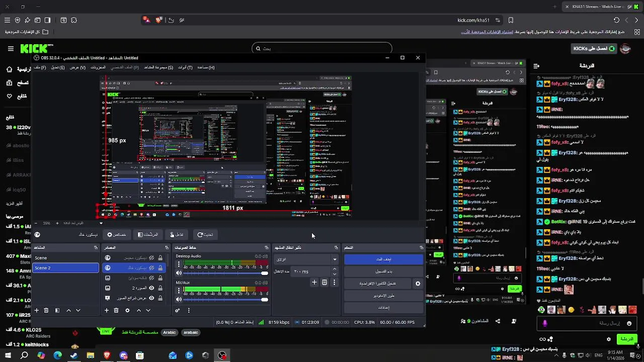The height and width of the screenshot is (362, 644).
Task: Move selected source up in Sources panel
Action: click(x=139, y=310)
